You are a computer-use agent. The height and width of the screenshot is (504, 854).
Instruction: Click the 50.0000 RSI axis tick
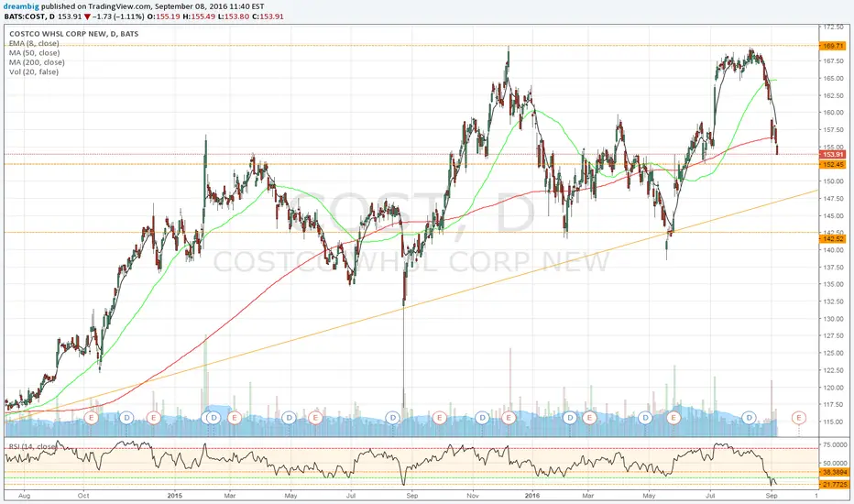[x=834, y=463]
